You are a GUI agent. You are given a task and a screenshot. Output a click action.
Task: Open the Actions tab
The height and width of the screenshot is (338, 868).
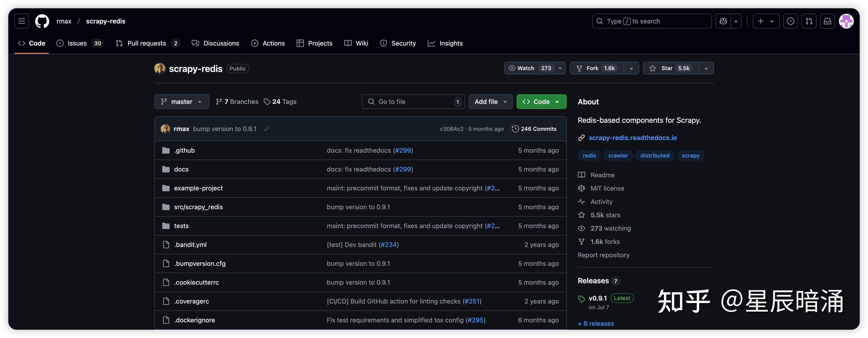pyautogui.click(x=268, y=43)
